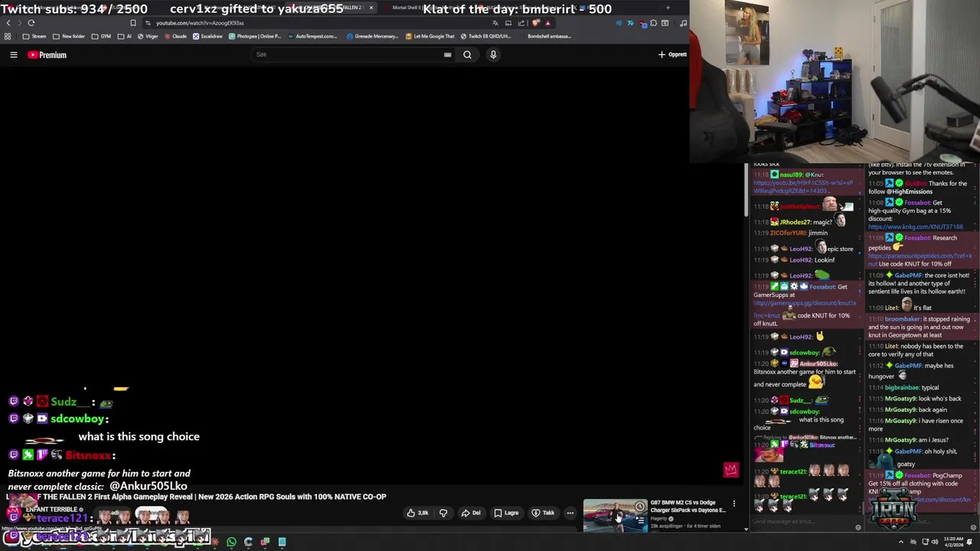
Task: Open options menu for BMW recommended video
Action: 733,504
